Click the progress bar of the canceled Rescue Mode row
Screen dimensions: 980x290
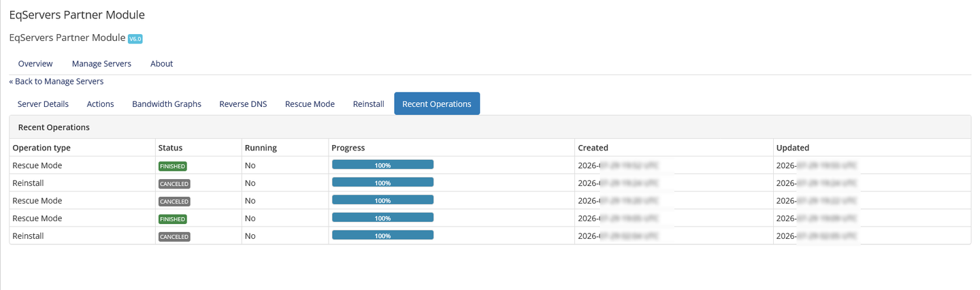click(382, 200)
